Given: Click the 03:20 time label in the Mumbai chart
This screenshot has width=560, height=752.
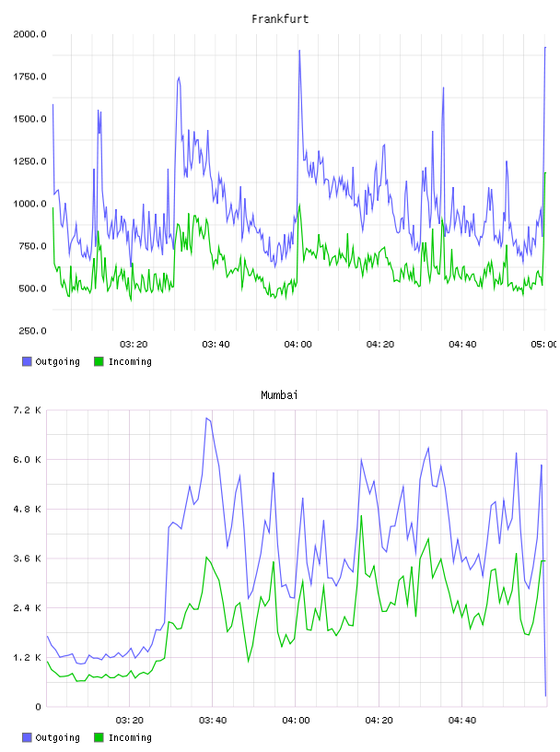Looking at the screenshot, I should 130,721.
